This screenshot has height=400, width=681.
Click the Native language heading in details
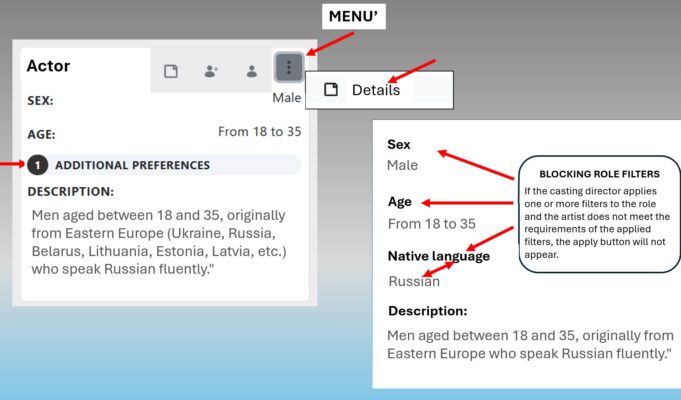(x=438, y=256)
